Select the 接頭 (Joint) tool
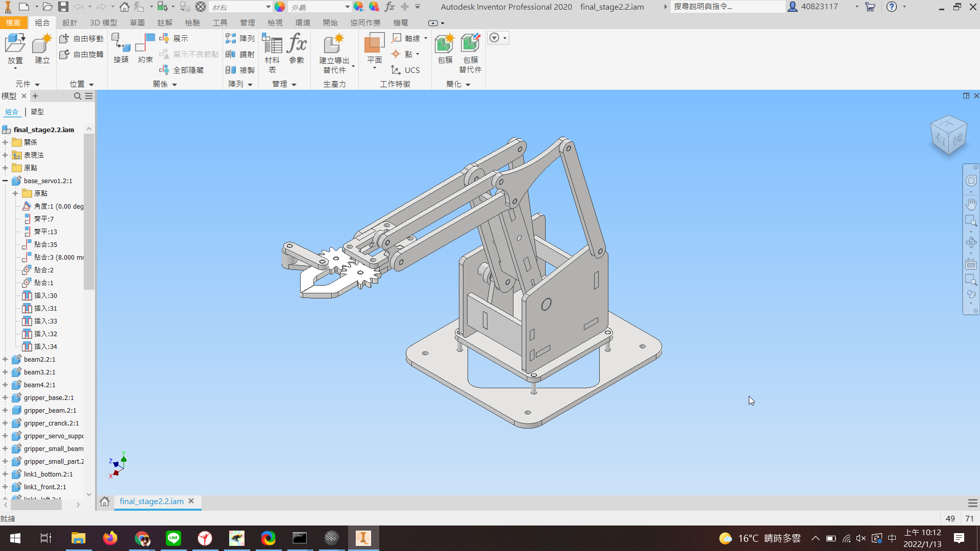The image size is (980, 551). point(121,49)
